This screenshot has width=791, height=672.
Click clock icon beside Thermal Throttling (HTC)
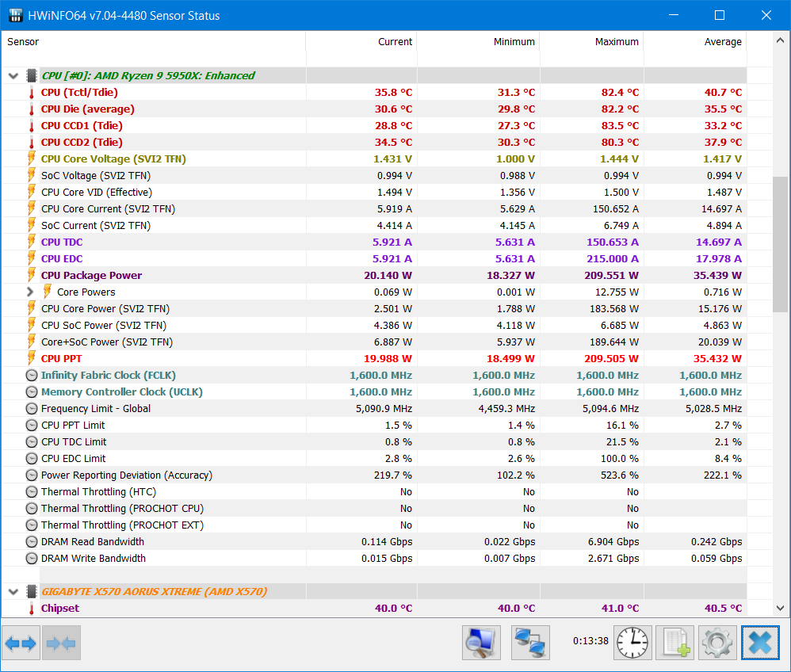coord(32,492)
